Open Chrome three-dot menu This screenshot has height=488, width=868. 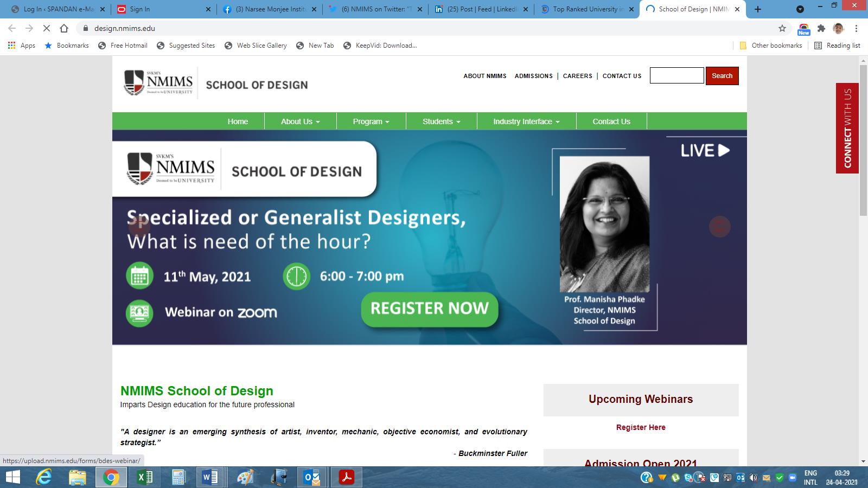coord(856,28)
